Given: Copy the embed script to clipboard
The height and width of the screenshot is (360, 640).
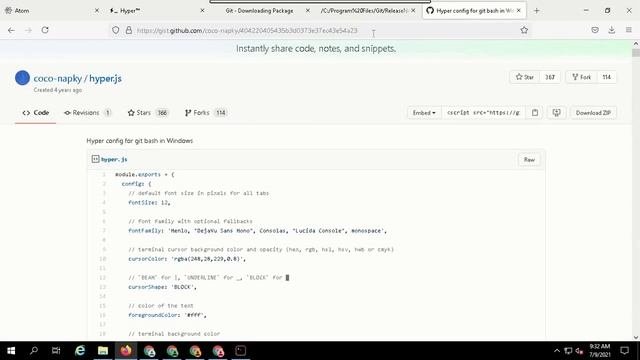Looking at the screenshot, I should pyautogui.click(x=535, y=113).
